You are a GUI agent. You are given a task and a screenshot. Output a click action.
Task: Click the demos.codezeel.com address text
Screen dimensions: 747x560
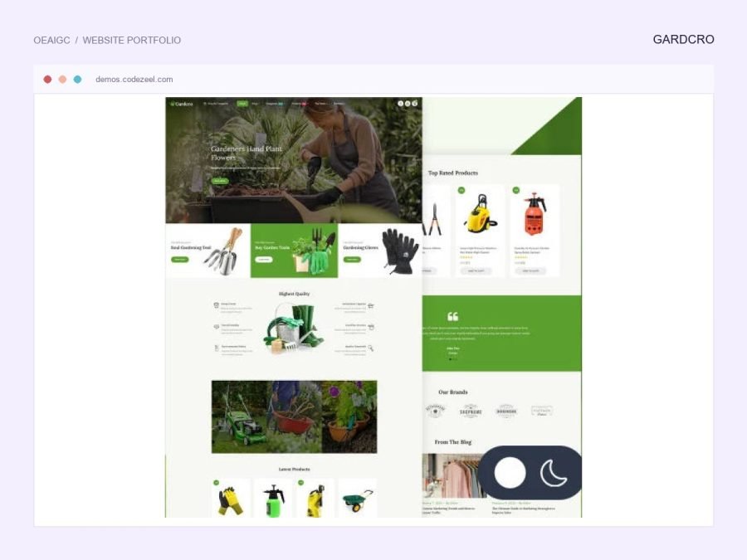tap(134, 80)
